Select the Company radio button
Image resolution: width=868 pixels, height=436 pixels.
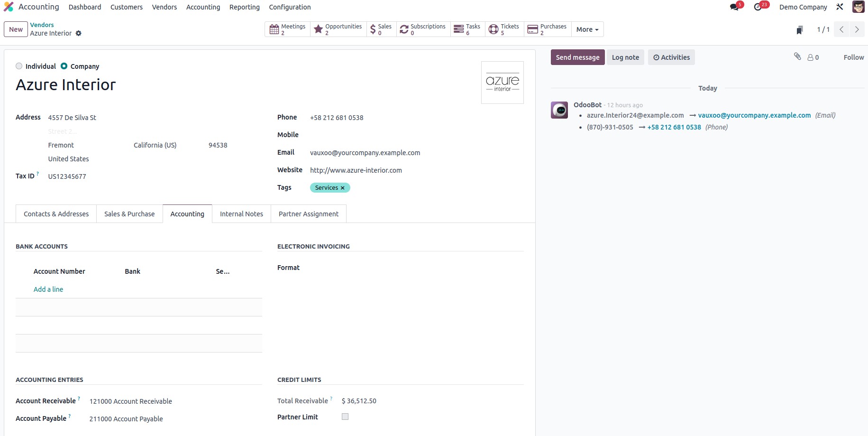(64, 66)
